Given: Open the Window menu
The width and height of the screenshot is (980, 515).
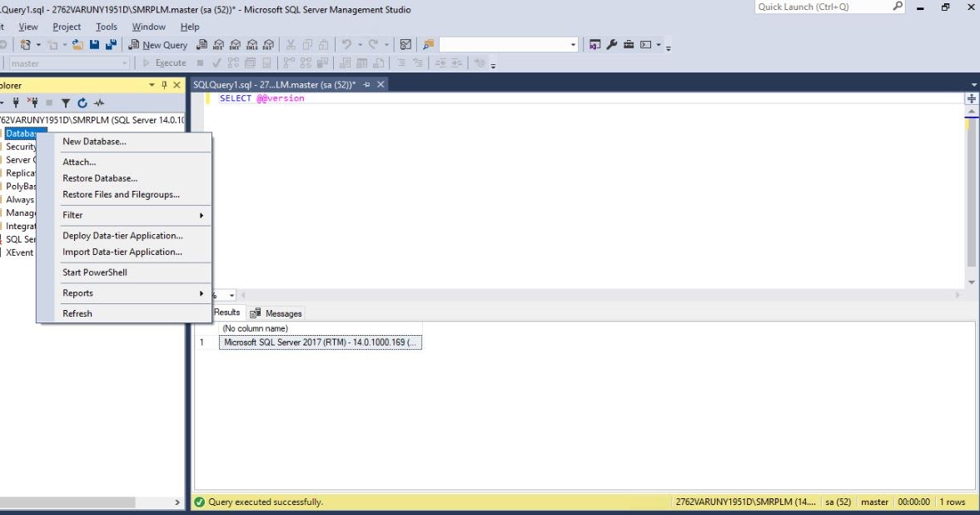Looking at the screenshot, I should pos(149,27).
